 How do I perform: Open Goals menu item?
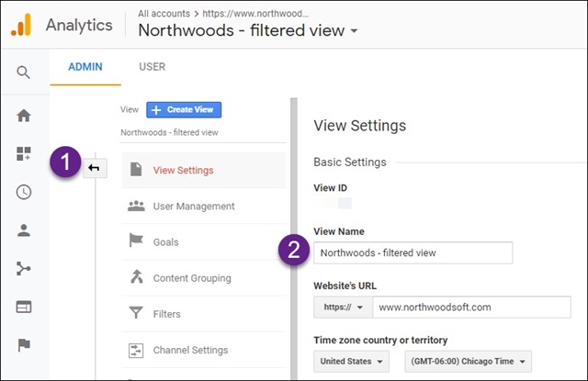coord(204,242)
